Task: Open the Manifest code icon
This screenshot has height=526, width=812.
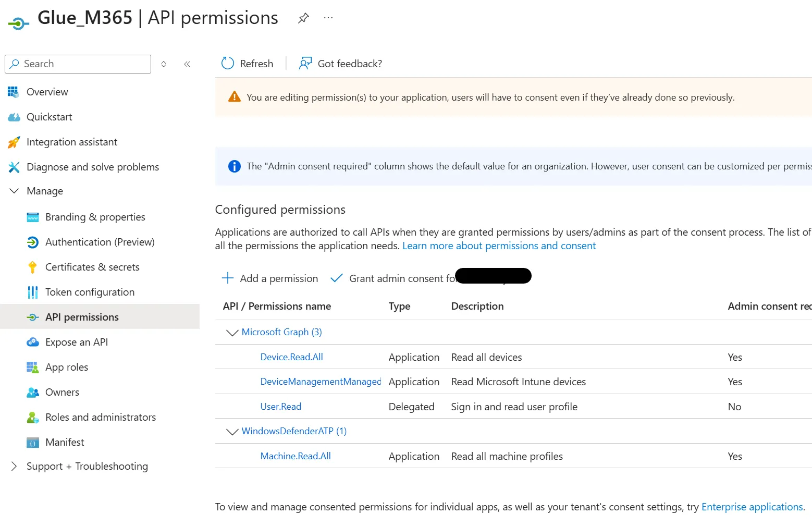Action: [32, 442]
